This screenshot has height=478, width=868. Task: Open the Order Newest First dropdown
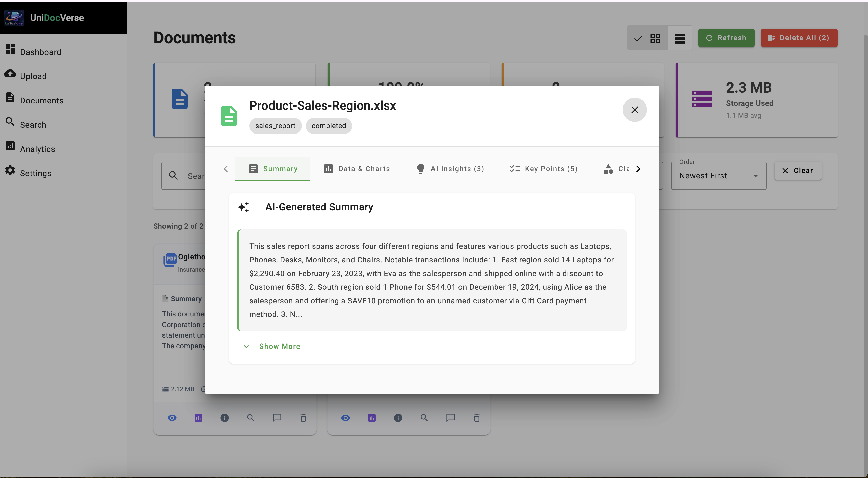tap(718, 176)
